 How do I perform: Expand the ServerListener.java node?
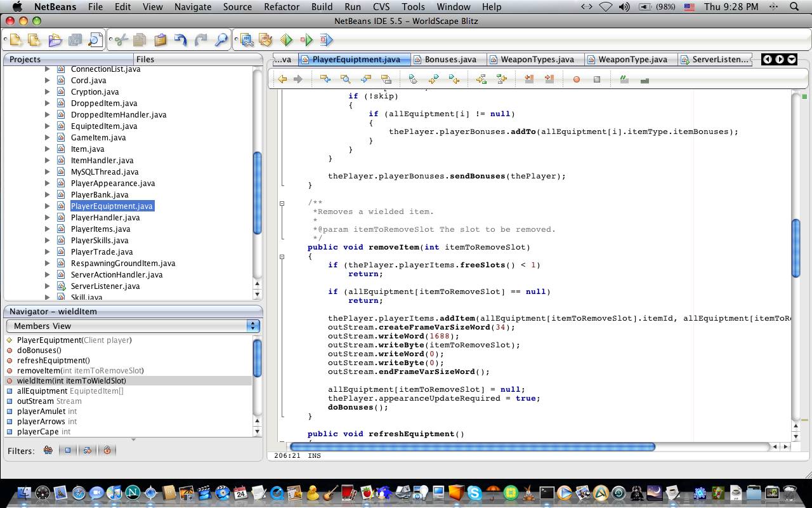(48, 286)
